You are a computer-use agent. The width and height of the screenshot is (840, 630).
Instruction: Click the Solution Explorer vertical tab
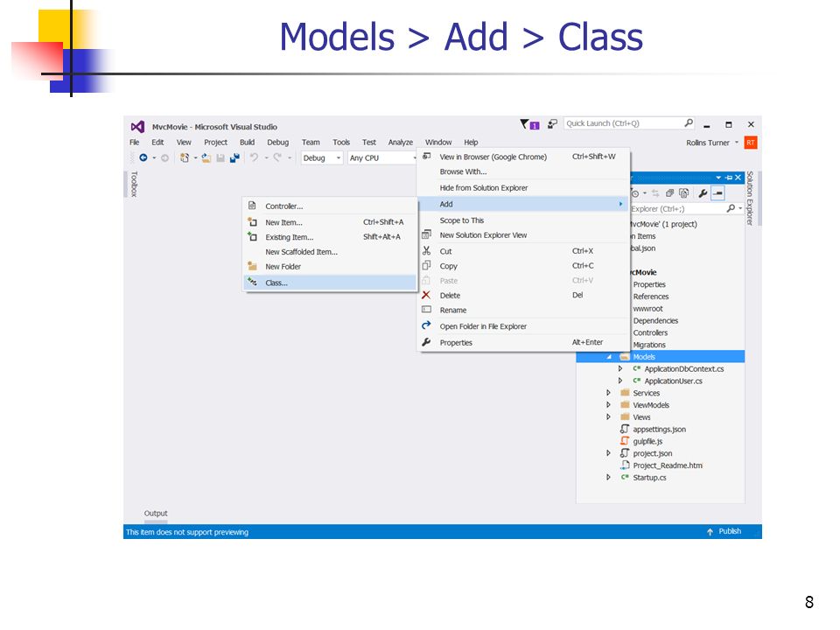(x=750, y=199)
